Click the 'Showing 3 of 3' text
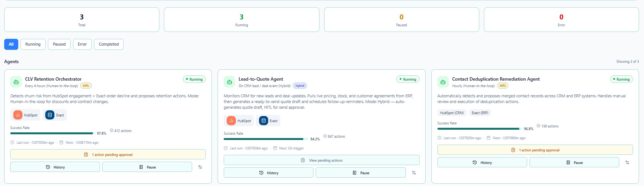The width and height of the screenshot is (644, 186). (628, 61)
